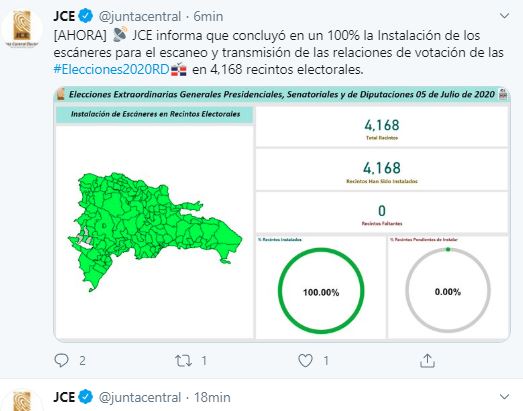This screenshot has width=523, height=411.
Task: Click verified badge on the 18min tweet
Action: click(x=86, y=397)
